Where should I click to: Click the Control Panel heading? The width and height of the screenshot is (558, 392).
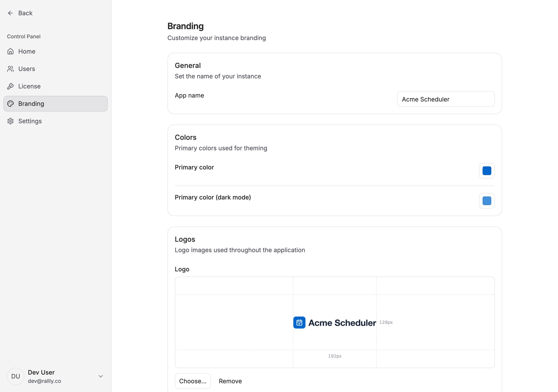tap(24, 36)
